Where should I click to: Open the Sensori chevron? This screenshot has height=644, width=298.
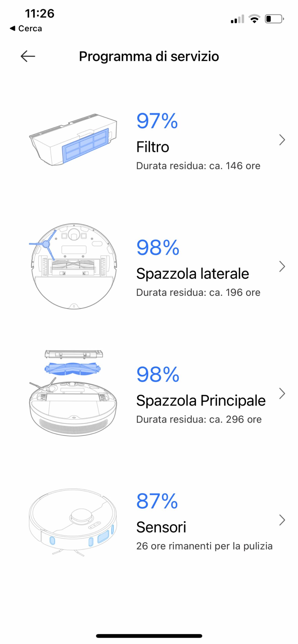click(282, 520)
